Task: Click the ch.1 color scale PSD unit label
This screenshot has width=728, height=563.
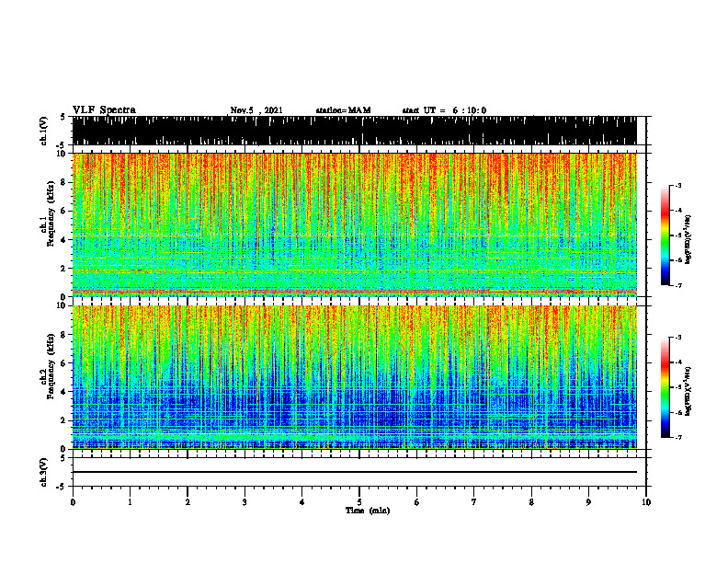Action: click(688, 239)
